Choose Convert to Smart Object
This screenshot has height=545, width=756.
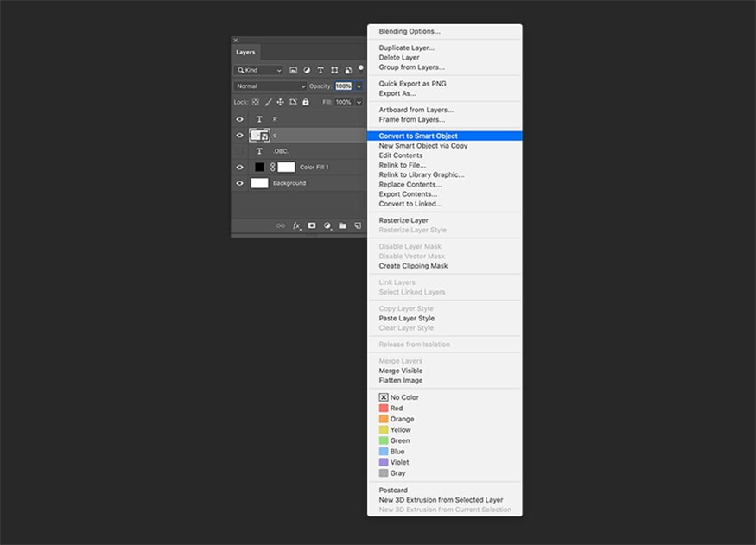pyautogui.click(x=418, y=136)
